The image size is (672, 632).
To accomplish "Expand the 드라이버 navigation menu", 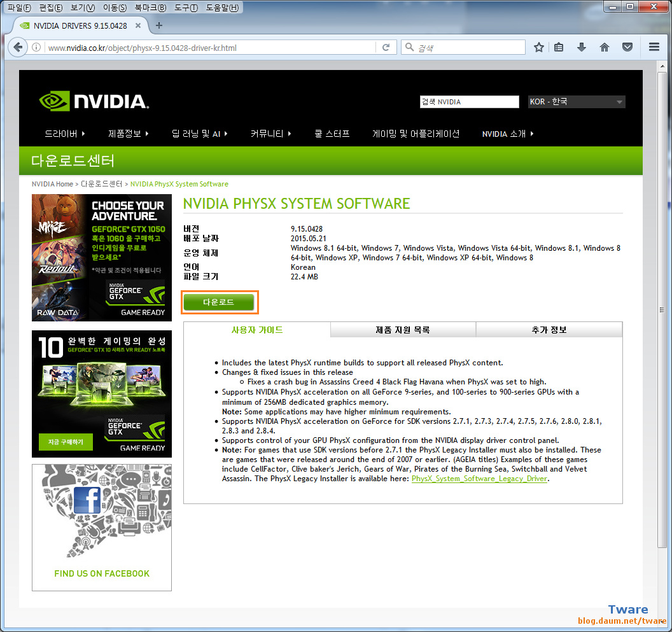I will click(x=65, y=134).
